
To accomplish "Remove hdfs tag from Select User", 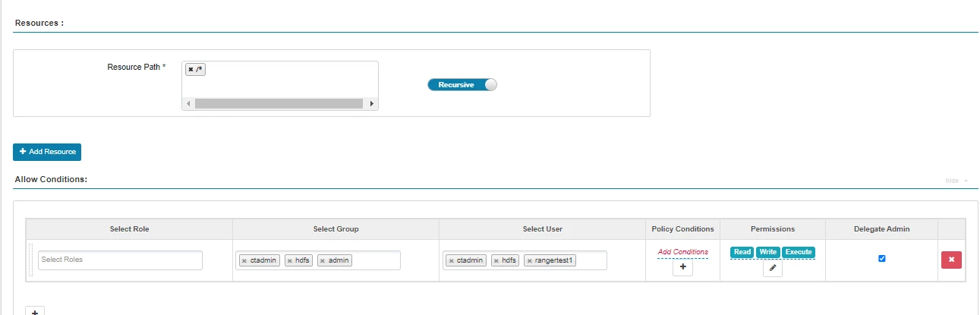I will (x=496, y=260).
